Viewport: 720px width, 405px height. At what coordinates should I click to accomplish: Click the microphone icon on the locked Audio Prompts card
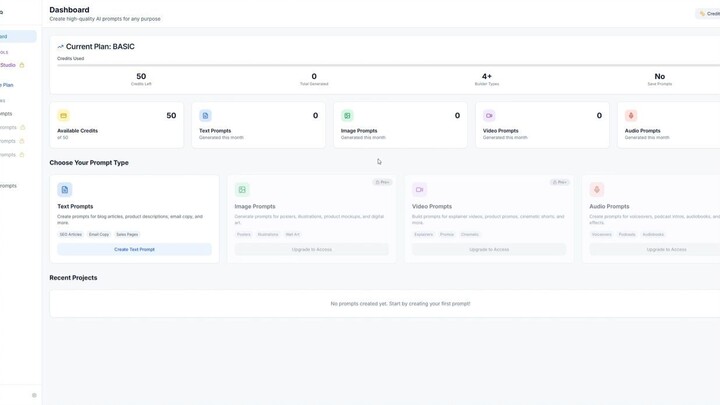[596, 190]
